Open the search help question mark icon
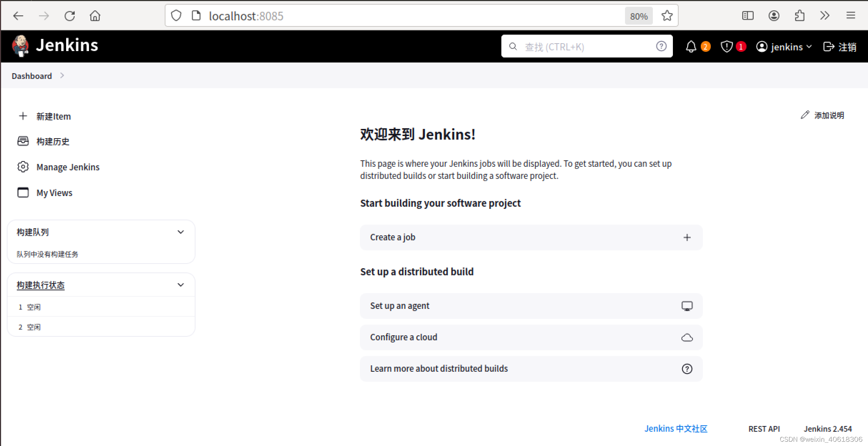Screen dimensions: 868x446 (x=661, y=46)
